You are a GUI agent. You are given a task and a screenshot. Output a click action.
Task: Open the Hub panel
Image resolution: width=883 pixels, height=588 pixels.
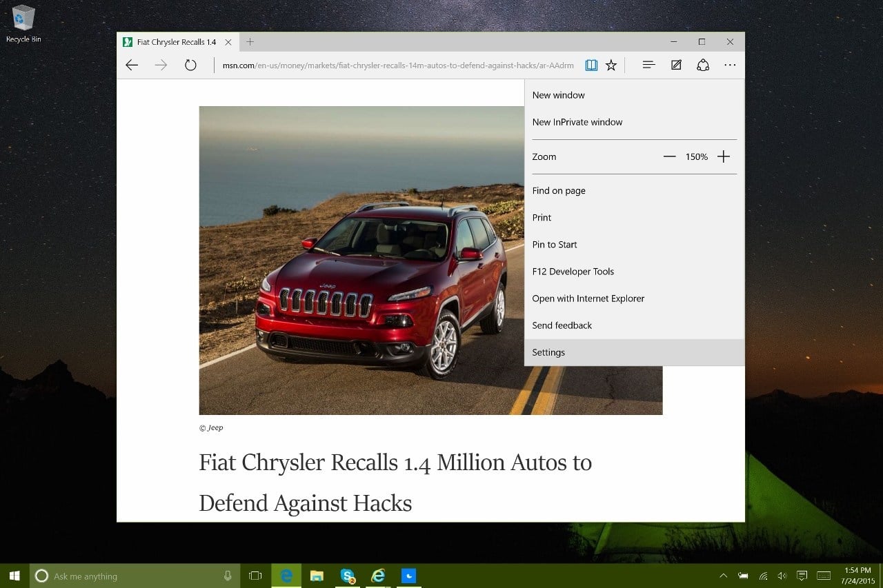[648, 64]
